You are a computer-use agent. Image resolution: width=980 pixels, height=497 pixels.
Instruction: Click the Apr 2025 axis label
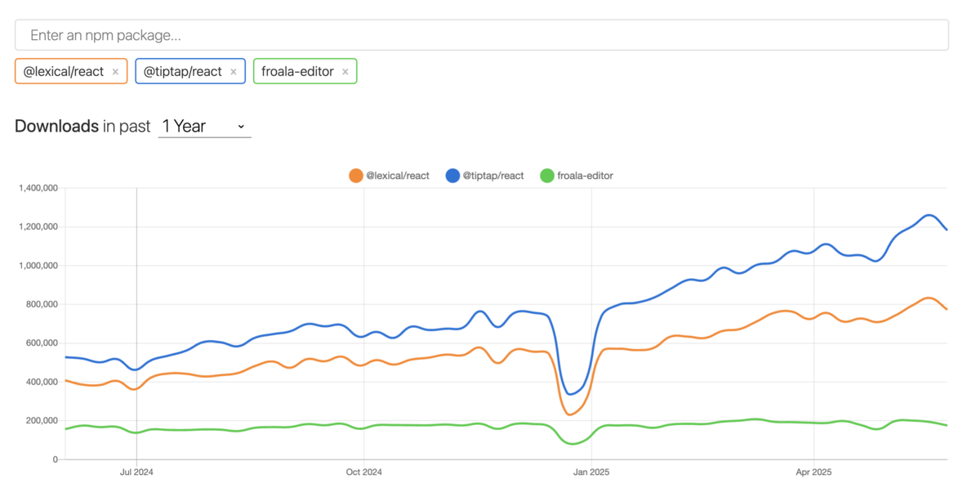[813, 472]
